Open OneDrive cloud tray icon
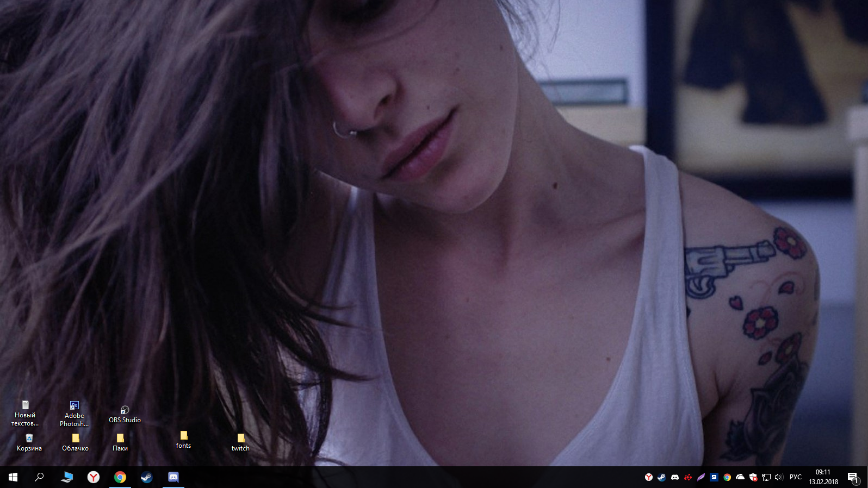The height and width of the screenshot is (488, 868). [x=740, y=477]
